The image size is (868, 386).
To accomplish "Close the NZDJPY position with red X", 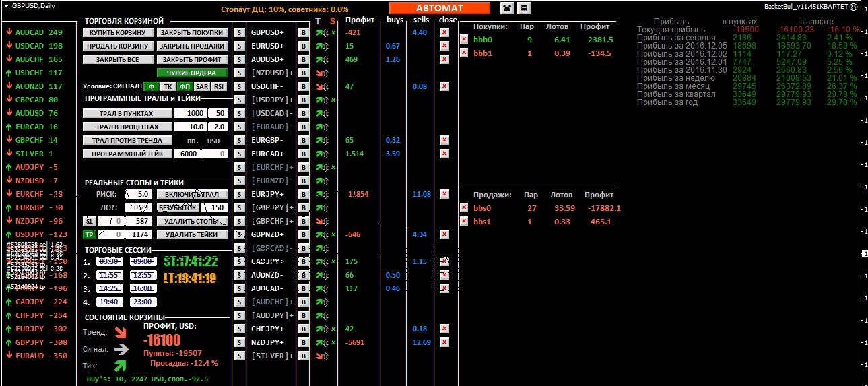I will point(443,342).
